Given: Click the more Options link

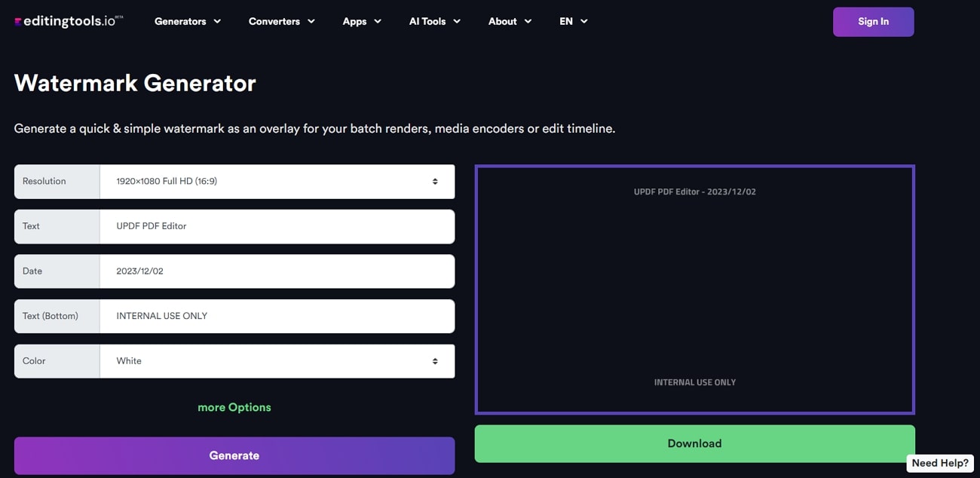Looking at the screenshot, I should (x=234, y=406).
